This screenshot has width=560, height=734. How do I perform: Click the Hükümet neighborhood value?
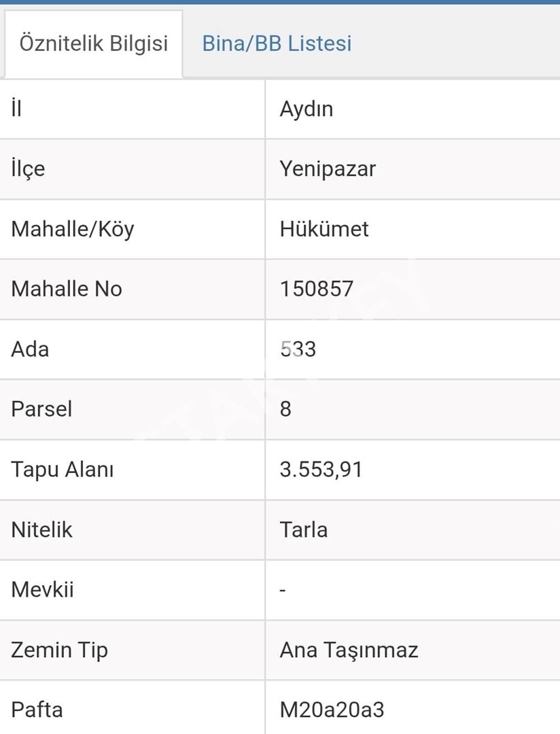[x=324, y=228]
